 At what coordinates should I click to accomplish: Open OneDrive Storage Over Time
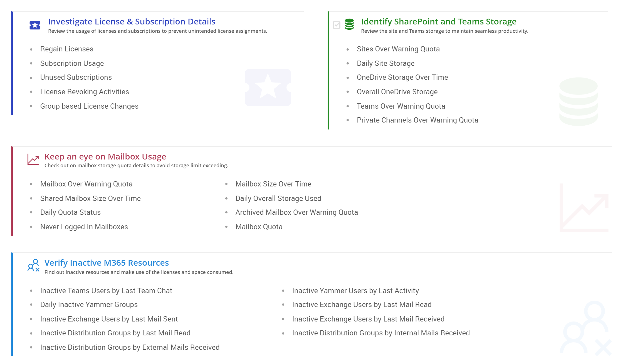pyautogui.click(x=402, y=77)
